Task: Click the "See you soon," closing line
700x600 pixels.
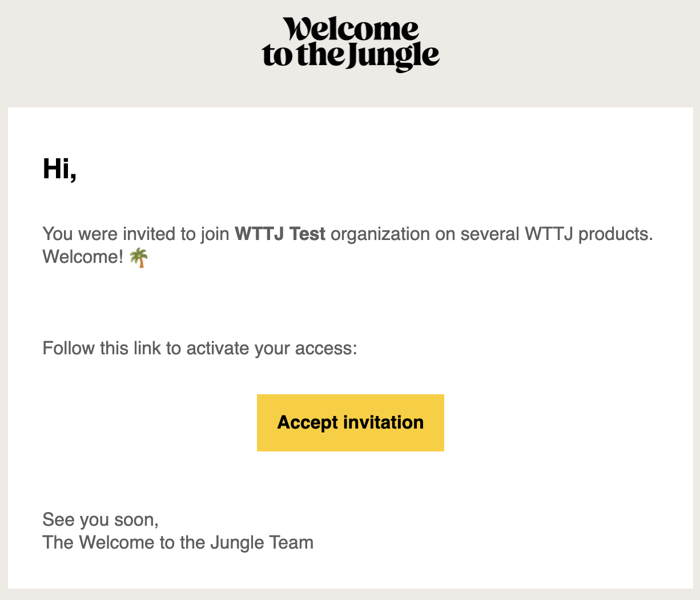Action: pos(100,519)
